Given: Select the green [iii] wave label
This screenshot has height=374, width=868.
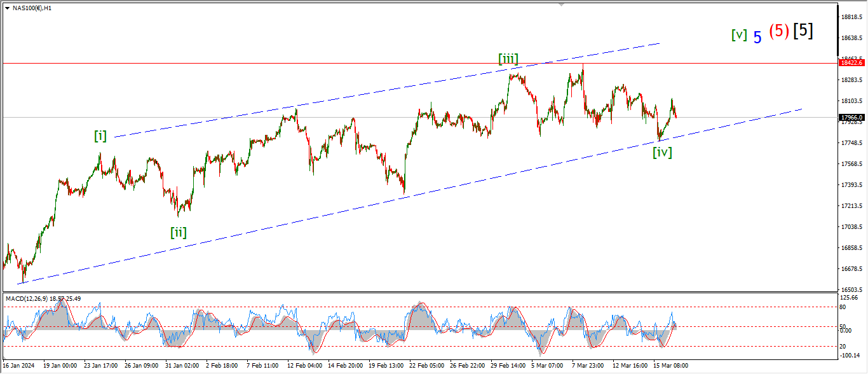Looking at the screenshot, I should pos(508,59).
